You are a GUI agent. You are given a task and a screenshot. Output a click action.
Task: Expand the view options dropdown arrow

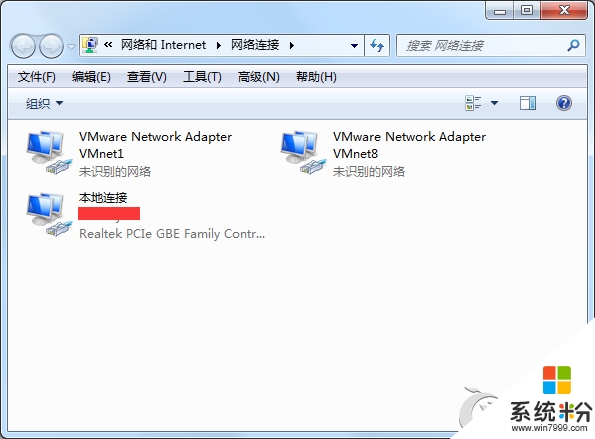[x=494, y=103]
